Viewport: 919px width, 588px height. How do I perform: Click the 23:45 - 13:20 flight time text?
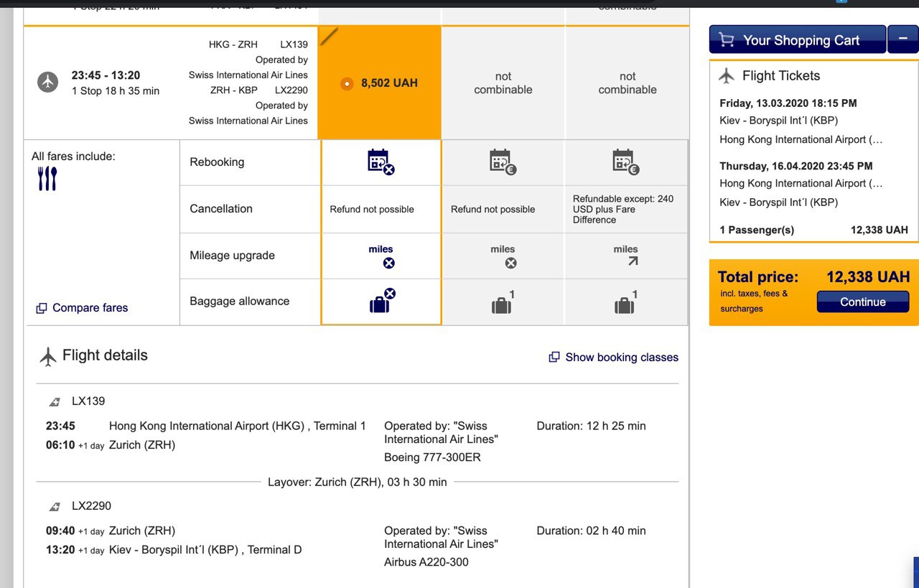tap(106, 75)
